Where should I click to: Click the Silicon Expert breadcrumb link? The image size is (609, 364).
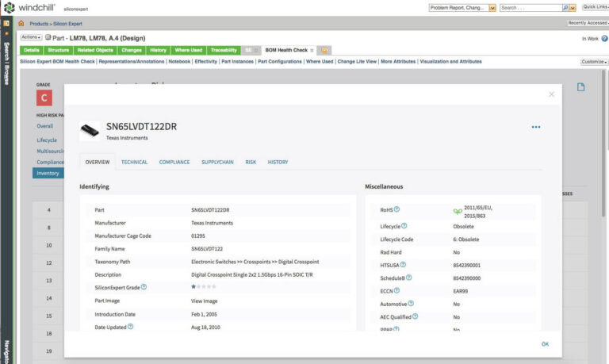67,24
